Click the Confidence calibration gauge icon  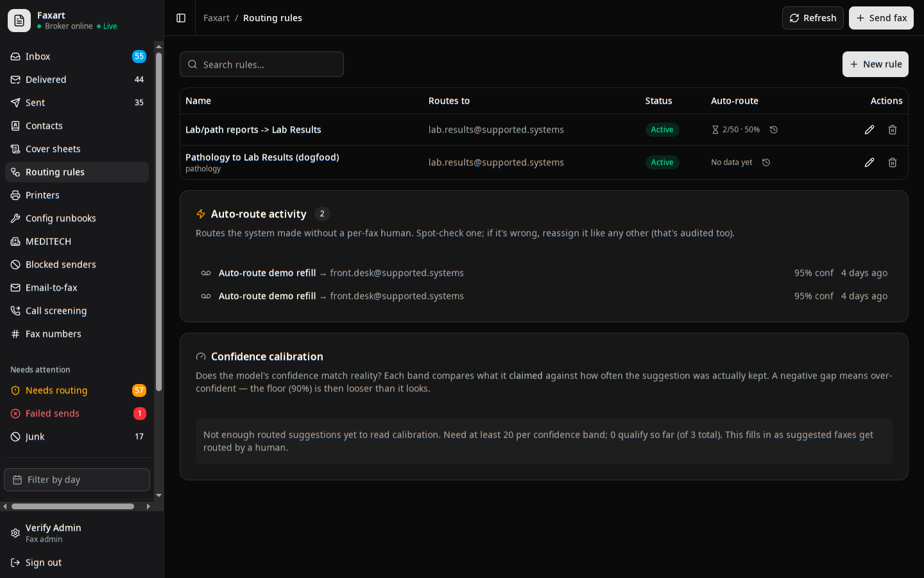tap(201, 356)
